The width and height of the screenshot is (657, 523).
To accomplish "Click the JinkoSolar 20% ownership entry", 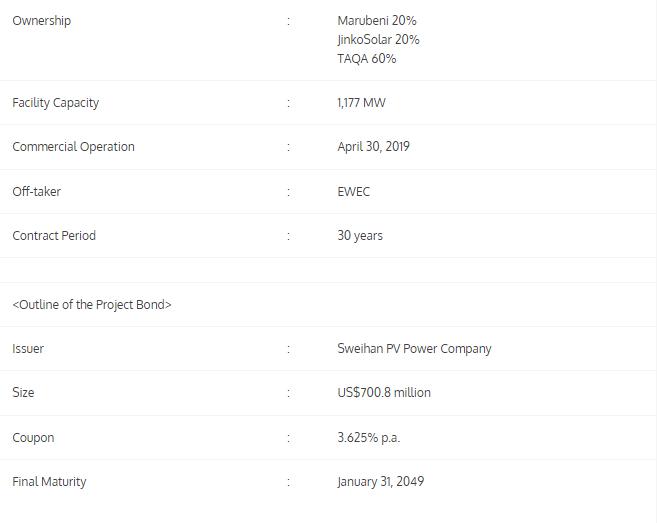I will [x=378, y=40].
